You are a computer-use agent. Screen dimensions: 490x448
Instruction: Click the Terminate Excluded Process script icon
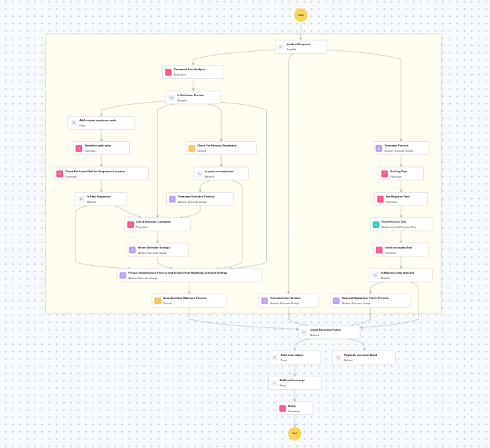point(172,199)
